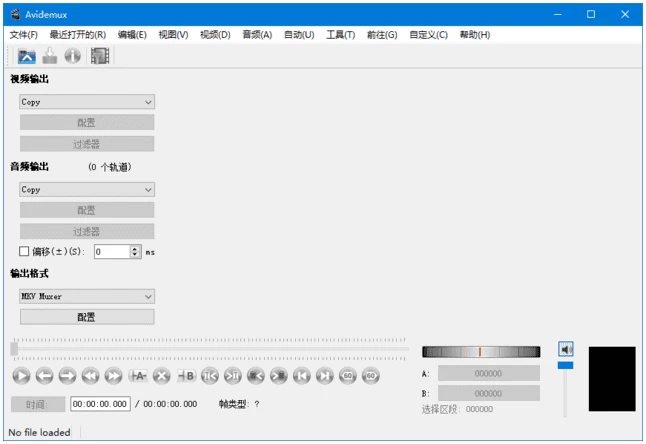The image size is (646, 444).
Task: Click the filmstrip icon in the toolbar
Action: tap(99, 56)
